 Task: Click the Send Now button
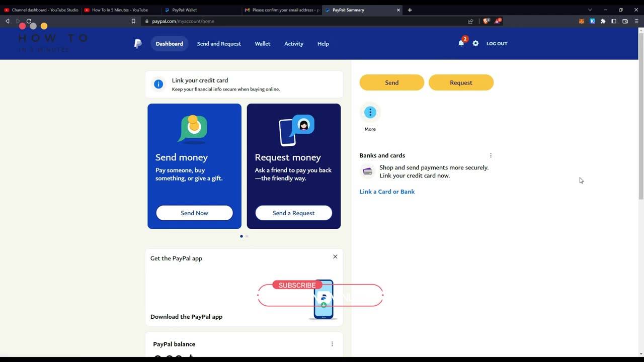pyautogui.click(x=194, y=213)
